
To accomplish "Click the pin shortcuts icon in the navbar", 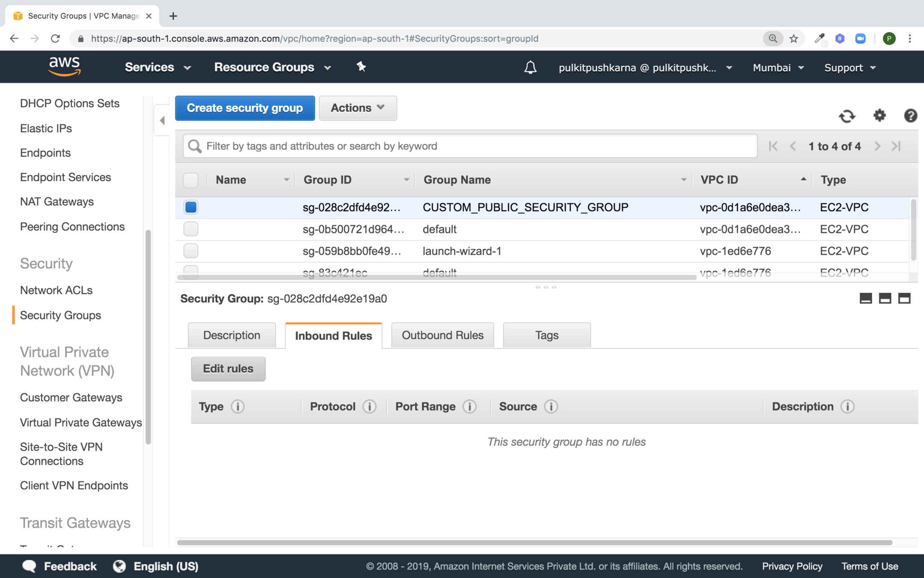I will click(361, 67).
